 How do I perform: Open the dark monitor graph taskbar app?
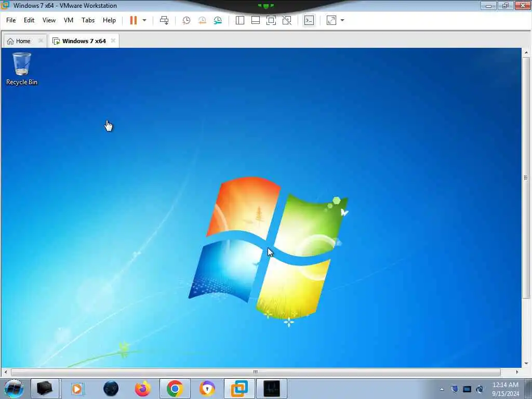coord(272,389)
